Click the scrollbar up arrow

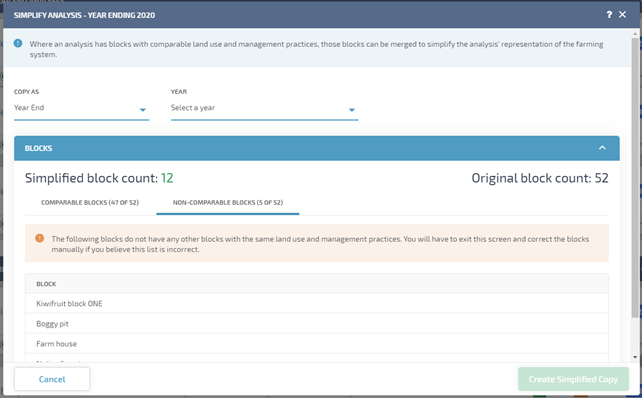tap(635, 33)
